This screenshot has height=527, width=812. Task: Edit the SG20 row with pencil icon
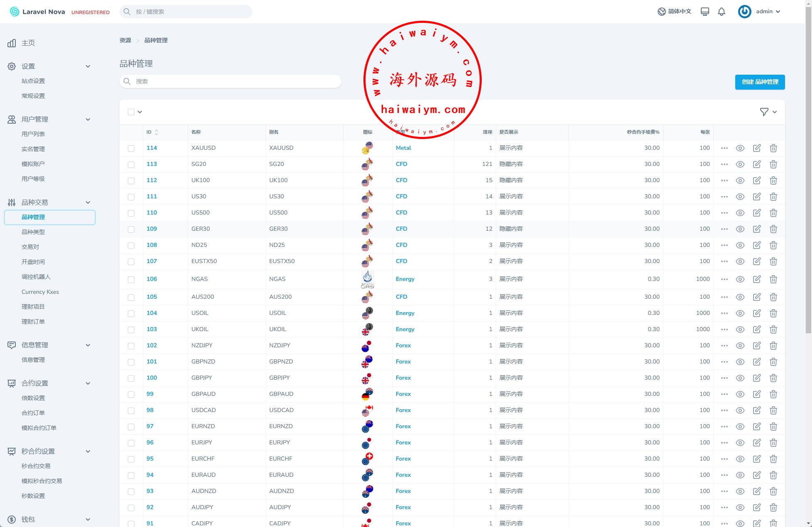pyautogui.click(x=756, y=164)
